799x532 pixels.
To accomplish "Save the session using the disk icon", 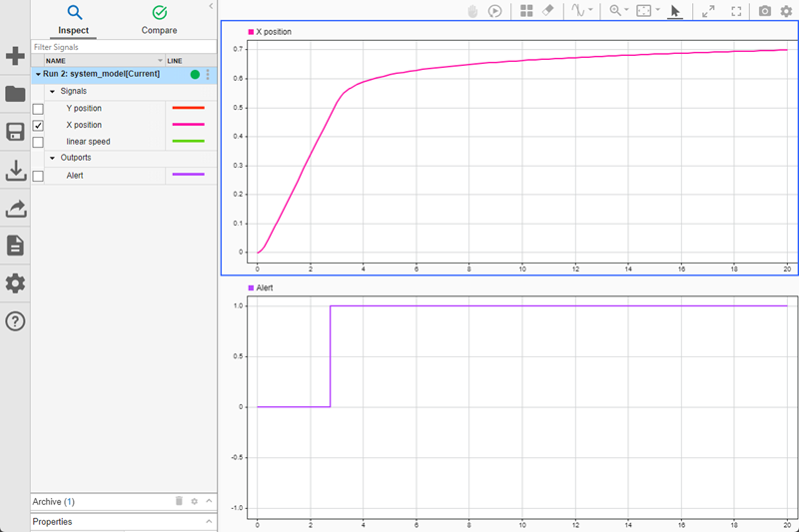I will [15, 133].
